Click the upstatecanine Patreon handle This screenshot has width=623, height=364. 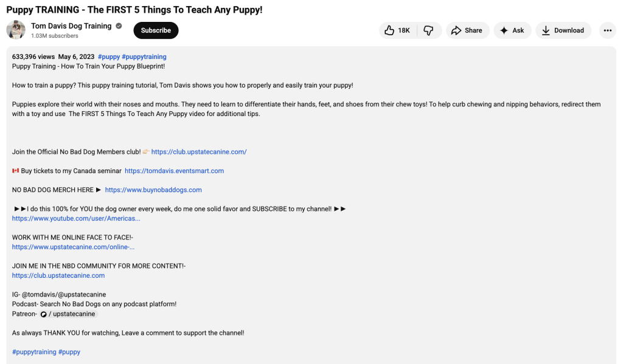click(75, 314)
